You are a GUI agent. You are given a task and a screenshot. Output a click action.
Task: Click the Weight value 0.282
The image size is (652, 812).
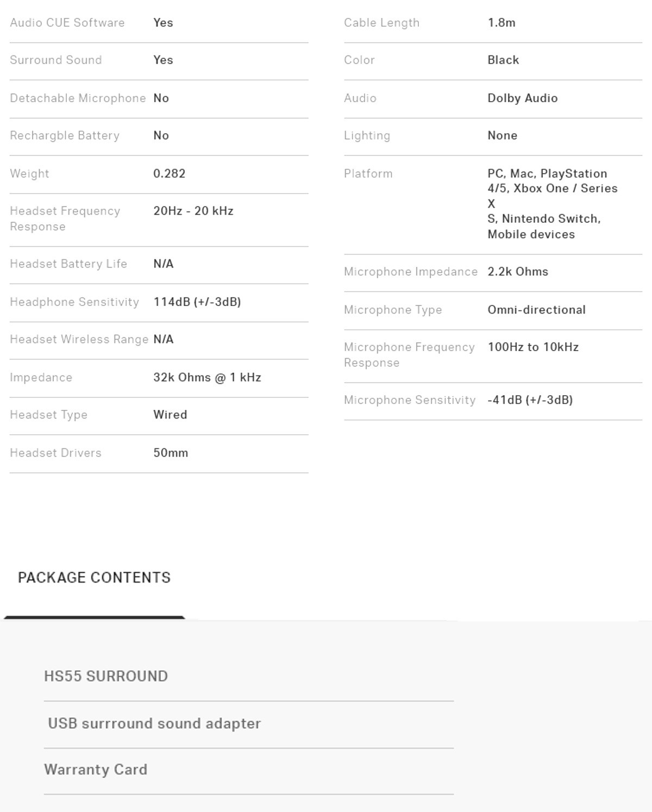pos(170,173)
